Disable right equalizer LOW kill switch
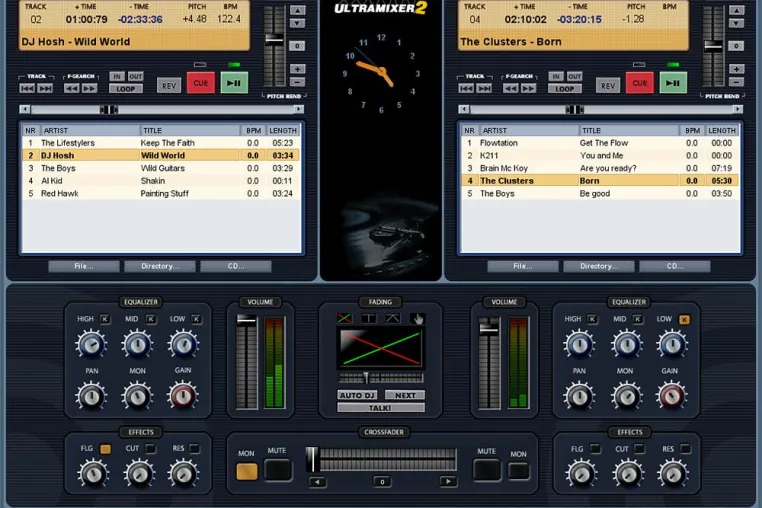Screen dimensions: 762x508 (x=684, y=319)
